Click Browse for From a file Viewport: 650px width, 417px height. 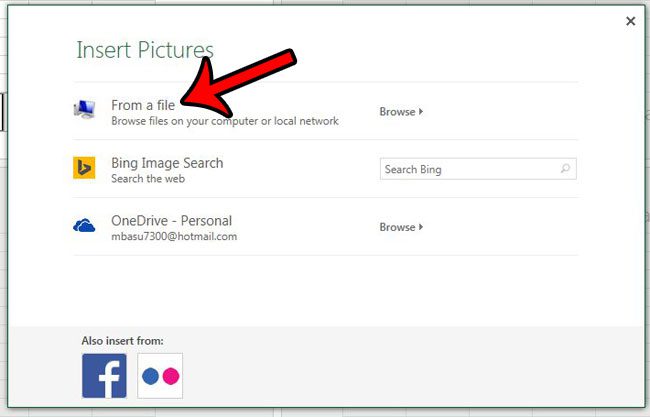tap(397, 112)
